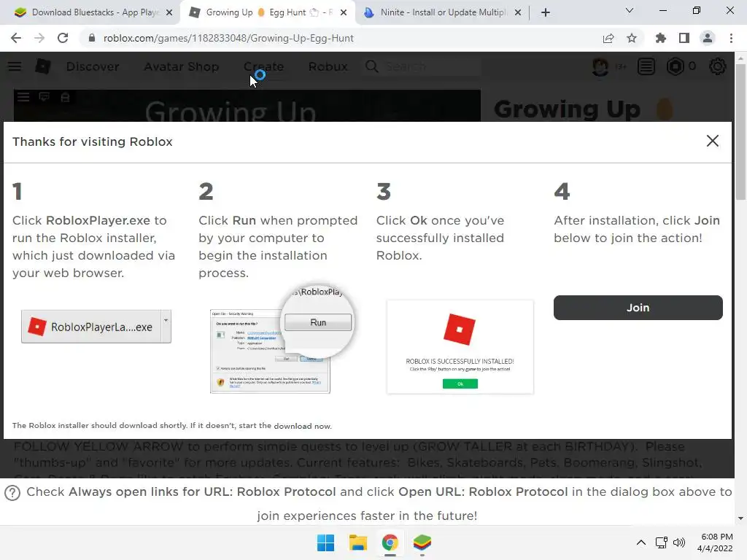Close the Ninite tab

click(x=518, y=13)
